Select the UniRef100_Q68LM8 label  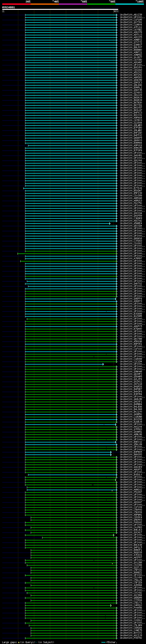tap(131, 399)
